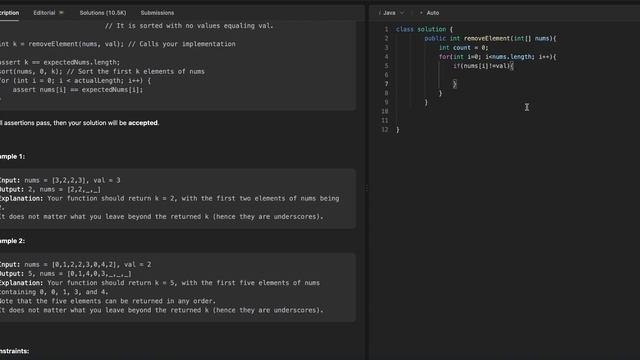The image size is (640, 360).
Task: Switch to the Submissions tab
Action: click(x=157, y=13)
